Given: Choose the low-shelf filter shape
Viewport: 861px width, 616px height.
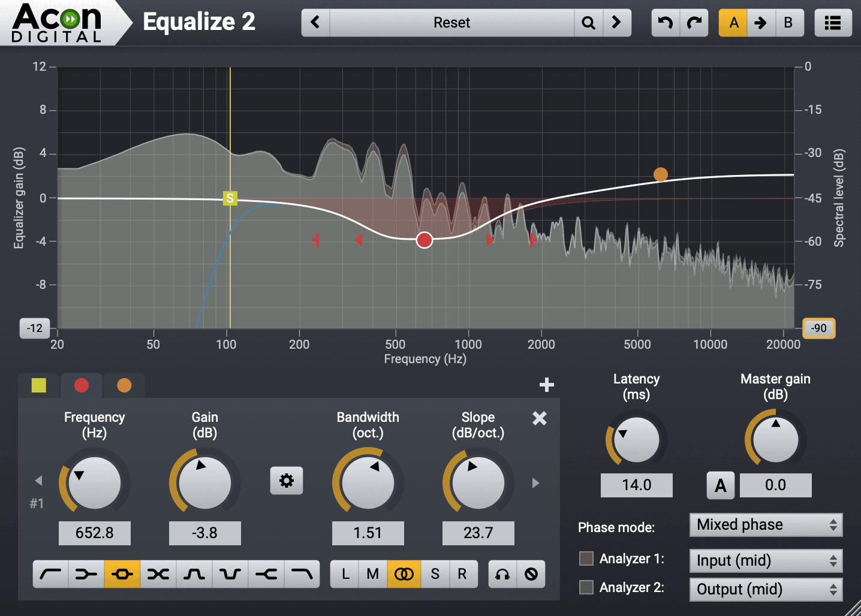Looking at the screenshot, I should pyautogui.click(x=86, y=573).
